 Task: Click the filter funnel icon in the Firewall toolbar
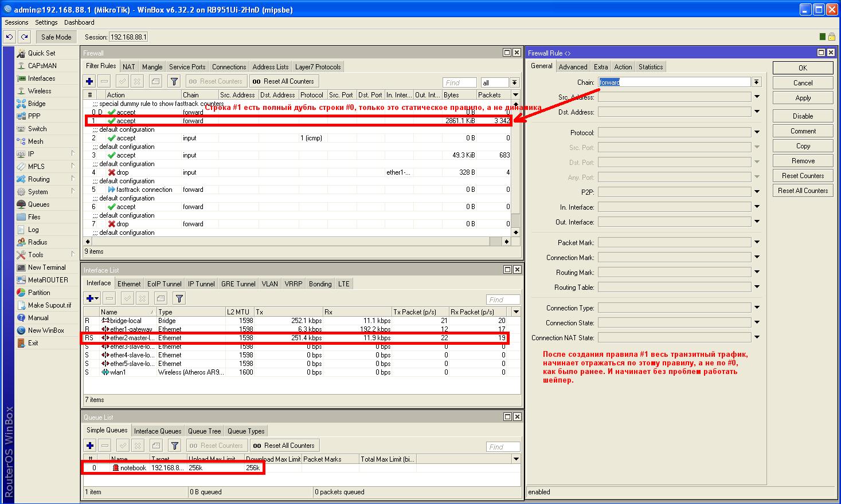(174, 81)
